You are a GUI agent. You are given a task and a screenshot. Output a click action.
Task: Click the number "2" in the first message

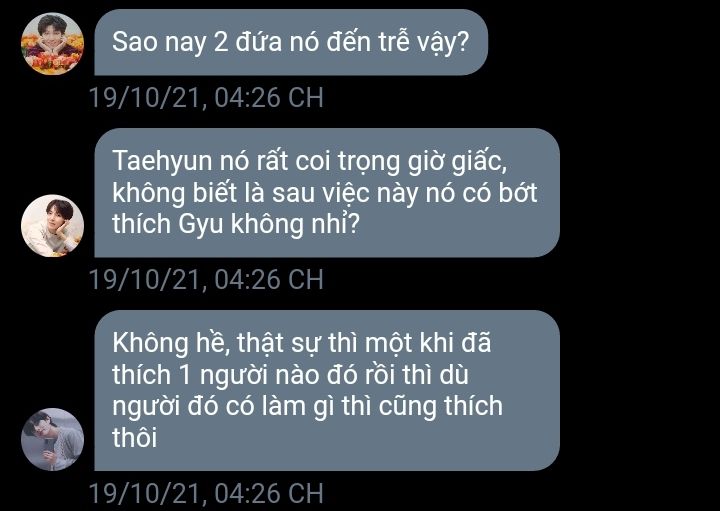click(x=221, y=43)
